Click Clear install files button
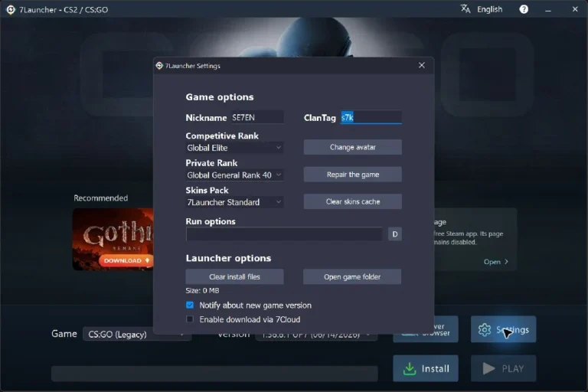This screenshot has height=392, width=588. [x=234, y=276]
